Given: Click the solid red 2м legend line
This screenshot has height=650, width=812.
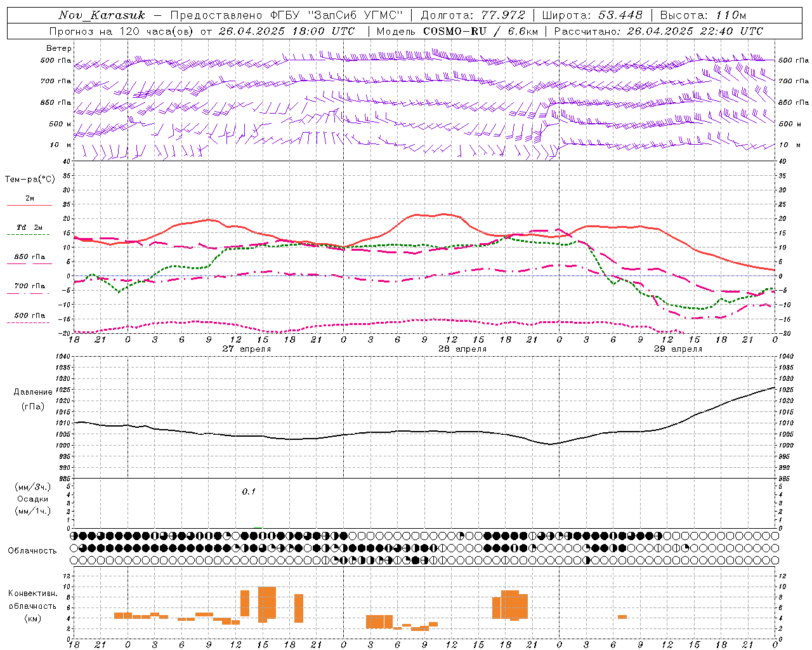Looking at the screenshot, I should coord(29,205).
